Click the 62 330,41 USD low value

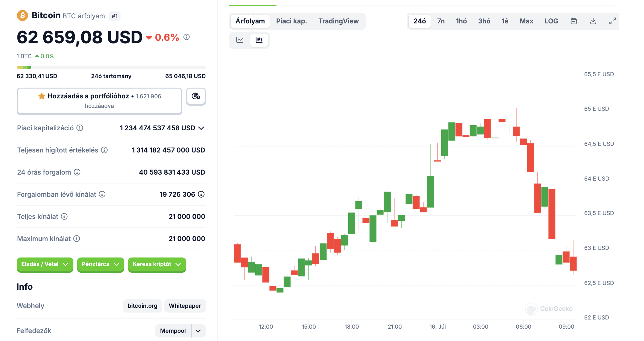(37, 76)
